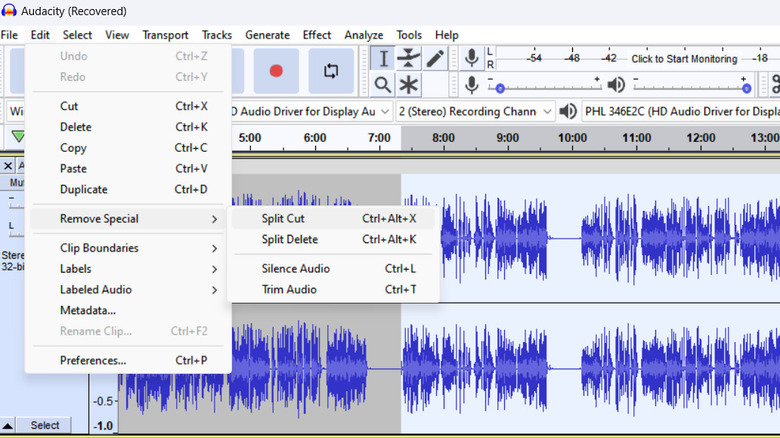Expand the Labeled Audio submenu

click(128, 290)
